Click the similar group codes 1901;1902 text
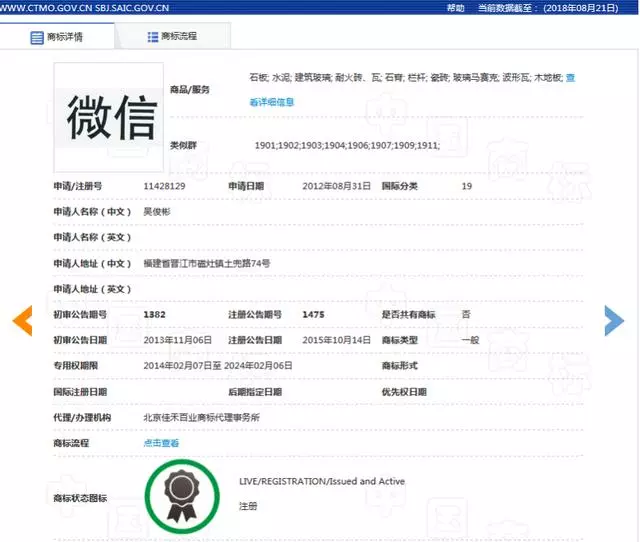The width and height of the screenshot is (640, 542). (346, 146)
